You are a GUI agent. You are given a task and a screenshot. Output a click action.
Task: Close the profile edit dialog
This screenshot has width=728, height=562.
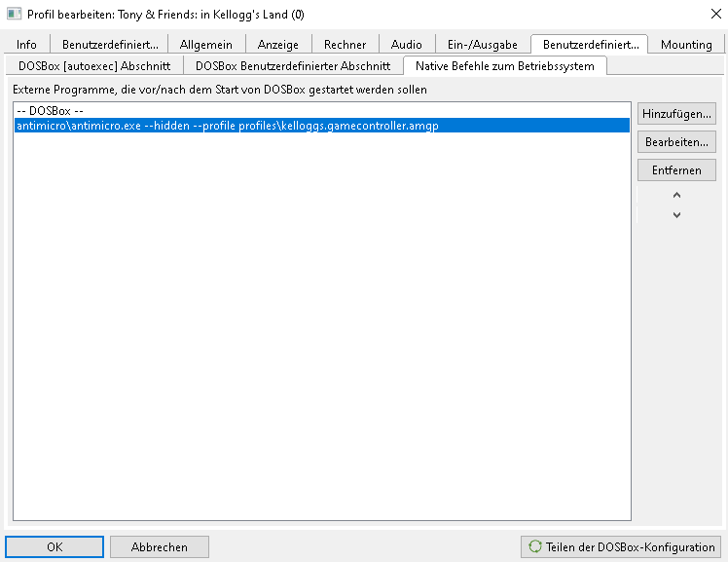pyautogui.click(x=706, y=15)
